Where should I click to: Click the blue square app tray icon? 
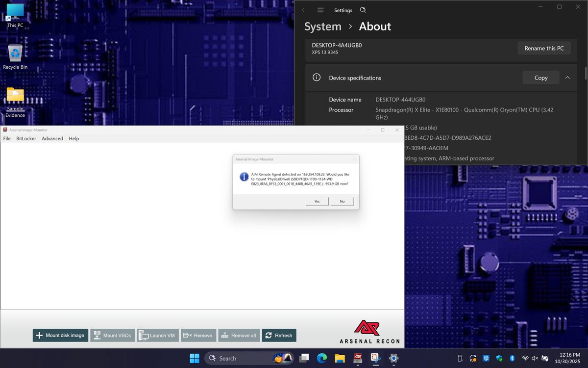point(486,358)
